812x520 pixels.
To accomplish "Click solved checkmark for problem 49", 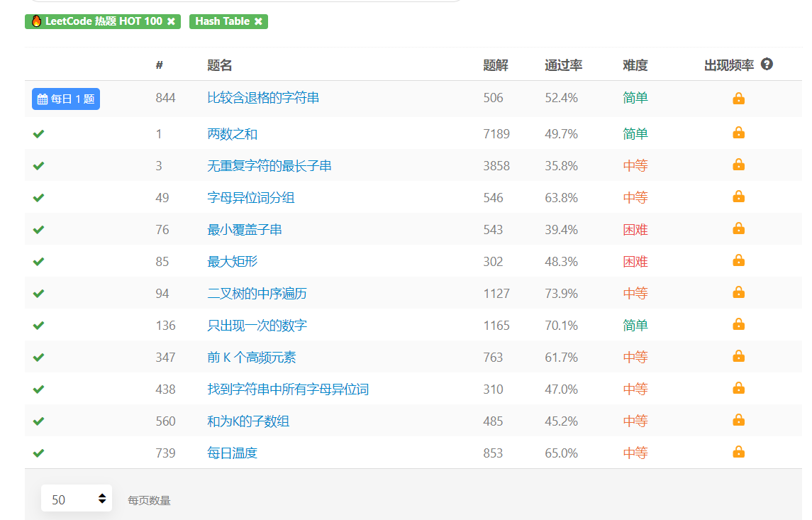I will [38, 198].
